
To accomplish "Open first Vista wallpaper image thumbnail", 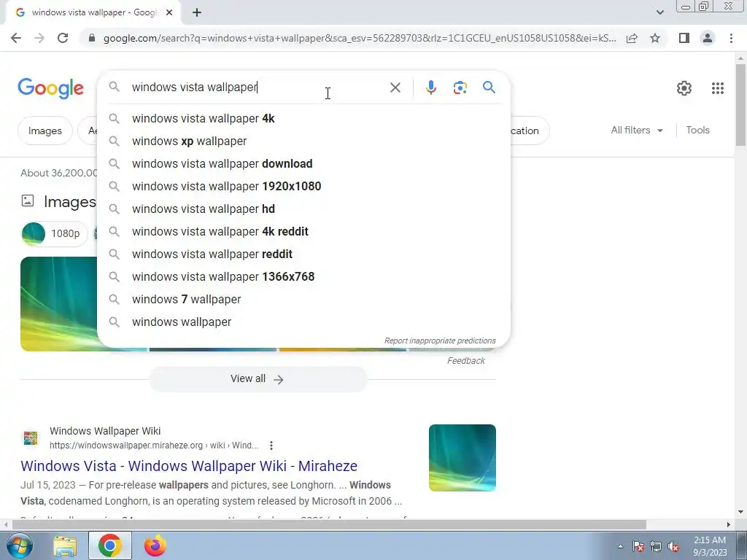I will click(x=58, y=304).
